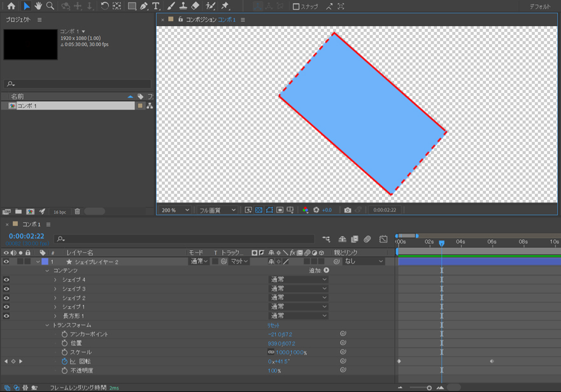
Task: Click the blue label color swatch of layer 1
Action: click(x=45, y=262)
